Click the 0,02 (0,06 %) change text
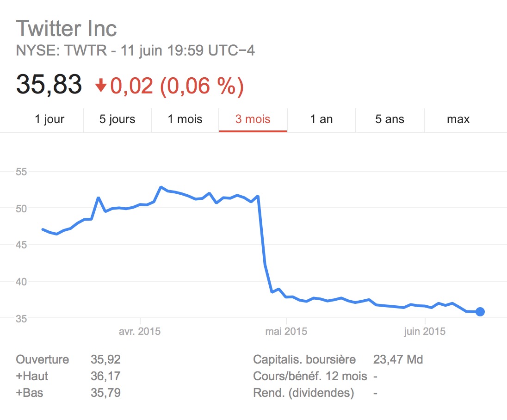Viewport: 507px width, 420px height. click(x=177, y=86)
